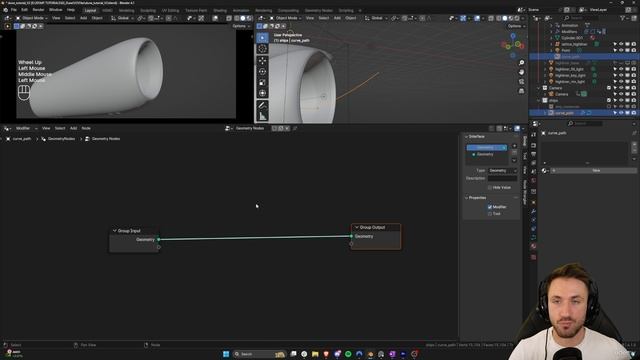This screenshot has height=360, width=640.
Task: Select the Cursor tool in right viewport
Action: (x=262, y=49)
